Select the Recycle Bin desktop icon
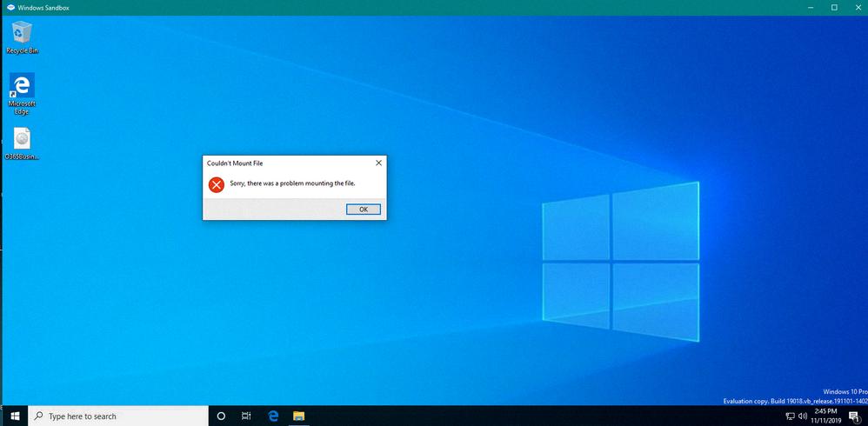868x426 pixels. 22,37
